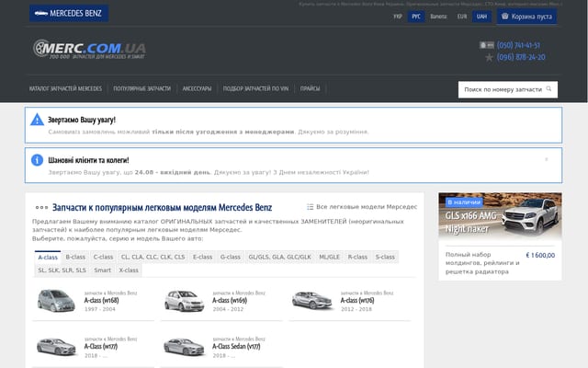The height and width of the screenshot is (368, 588).
Task: Select UAH currency
Action: (481, 17)
